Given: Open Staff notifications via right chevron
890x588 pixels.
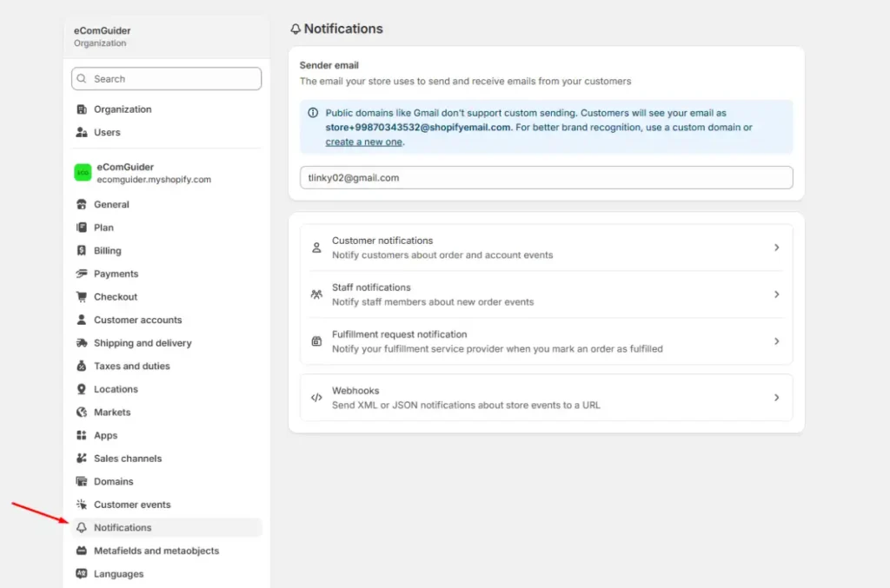Looking at the screenshot, I should click(776, 294).
